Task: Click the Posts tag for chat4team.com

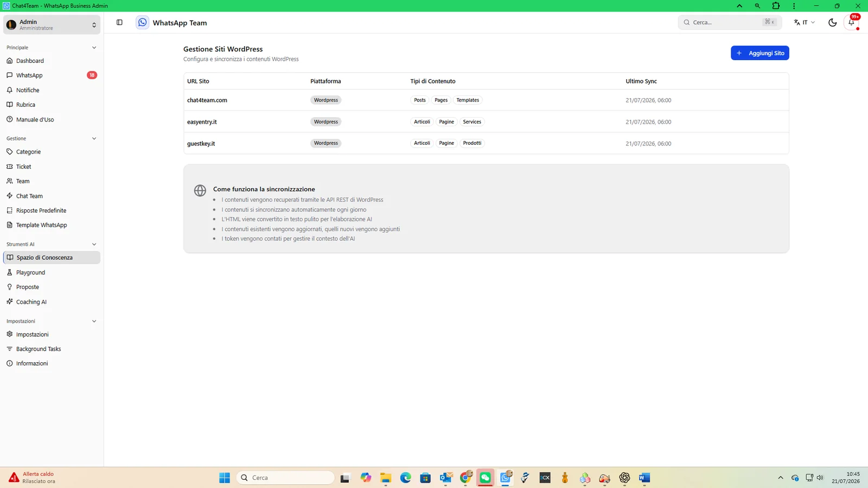Action: coord(420,100)
